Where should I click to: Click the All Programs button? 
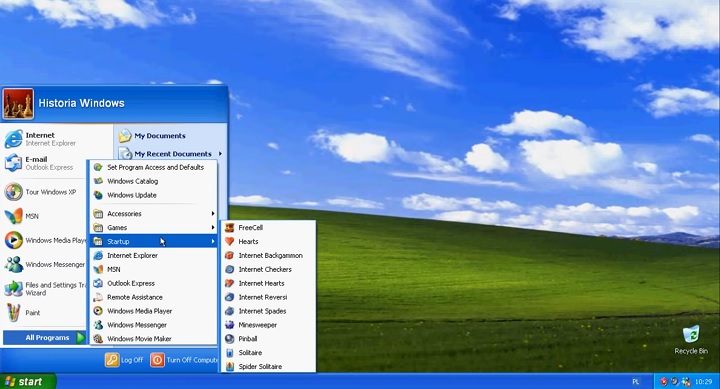click(45, 338)
